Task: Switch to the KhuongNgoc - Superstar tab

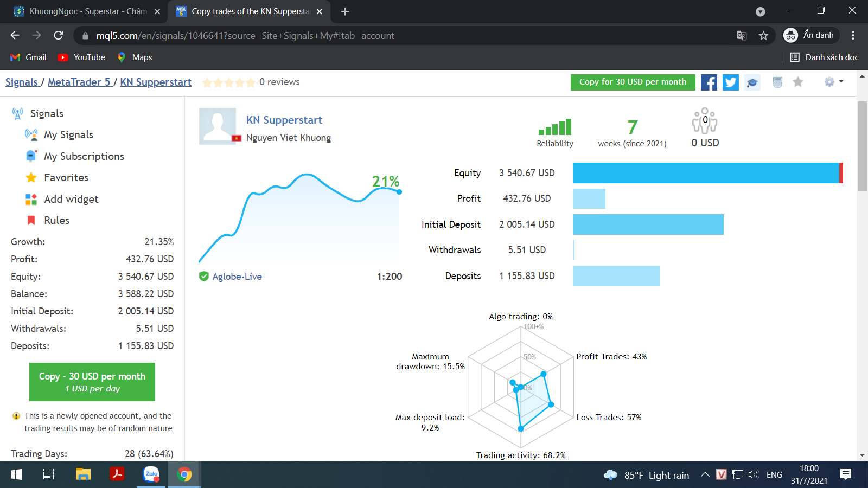Action: click(x=87, y=11)
